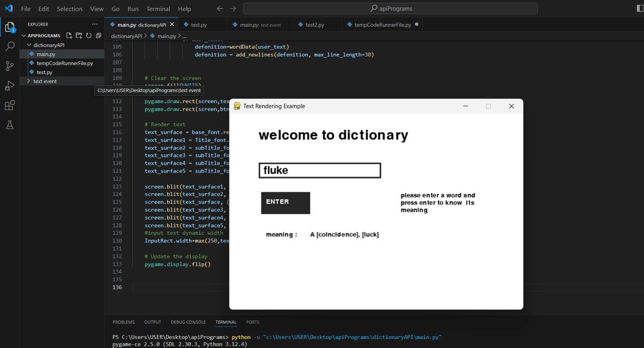Open the Run and Debug view
The height and width of the screenshot is (348, 644).
point(10,85)
